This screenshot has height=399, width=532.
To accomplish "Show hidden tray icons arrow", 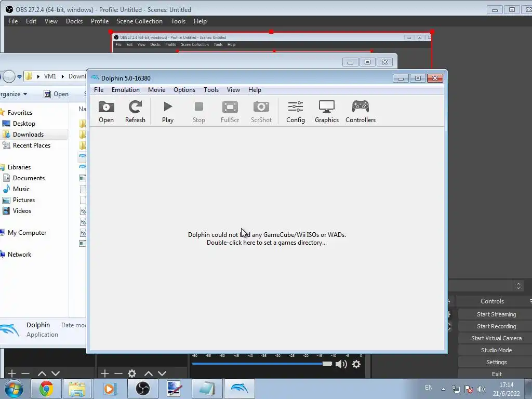I will pos(443,389).
